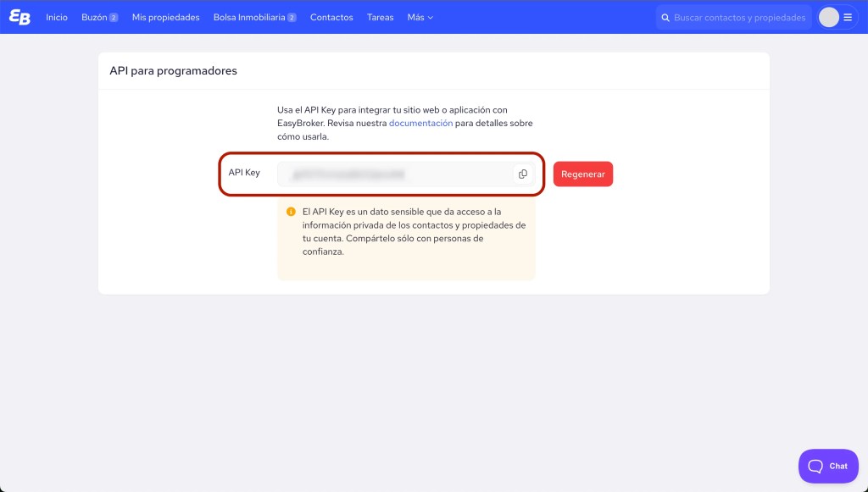Select Bolsa Inmobiliaria from the top navigation
Viewport: 868px width, 492px height.
point(249,17)
